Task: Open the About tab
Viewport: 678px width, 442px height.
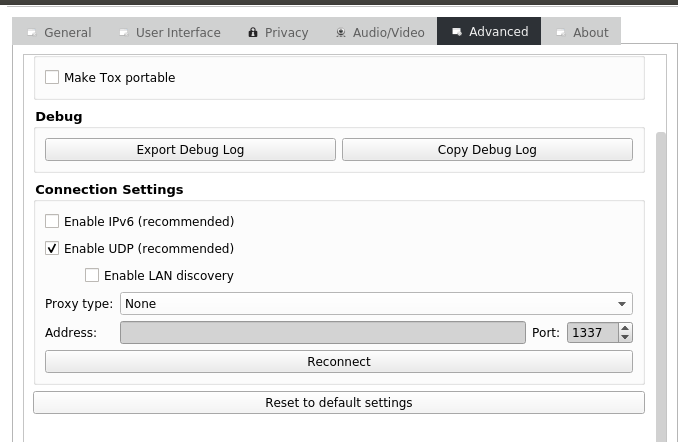Action: point(581,32)
